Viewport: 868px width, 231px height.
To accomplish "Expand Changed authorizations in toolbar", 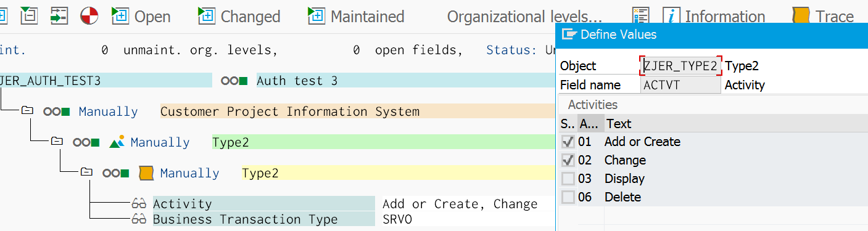I will [239, 17].
